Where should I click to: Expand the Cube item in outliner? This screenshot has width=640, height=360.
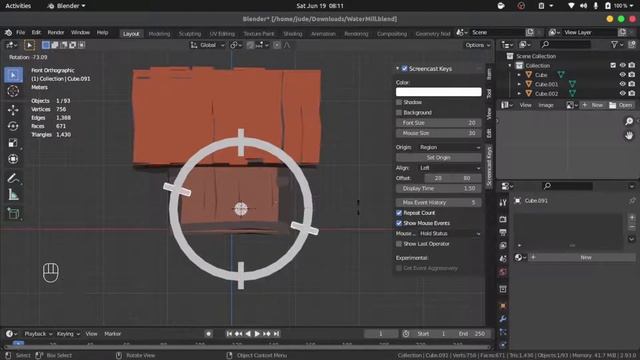[x=519, y=75]
